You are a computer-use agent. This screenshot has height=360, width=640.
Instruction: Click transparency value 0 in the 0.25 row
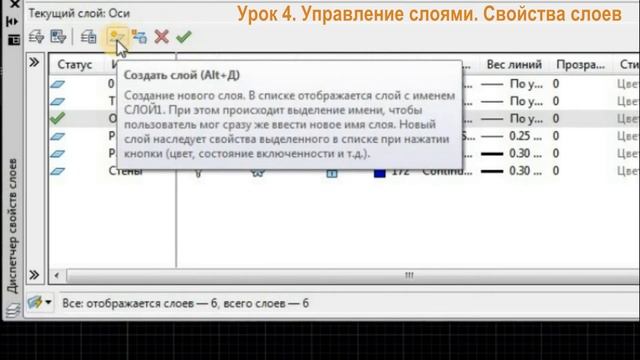coord(556,136)
